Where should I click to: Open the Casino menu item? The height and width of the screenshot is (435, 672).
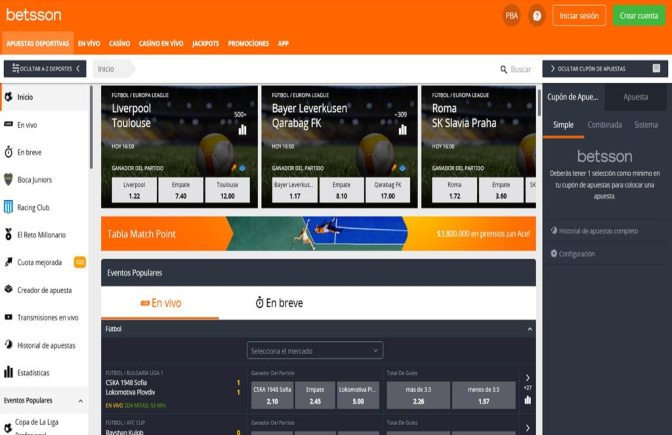coord(120,43)
